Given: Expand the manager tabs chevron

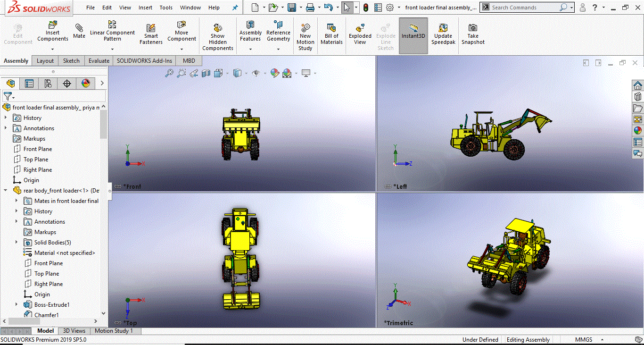Looking at the screenshot, I should [102, 84].
